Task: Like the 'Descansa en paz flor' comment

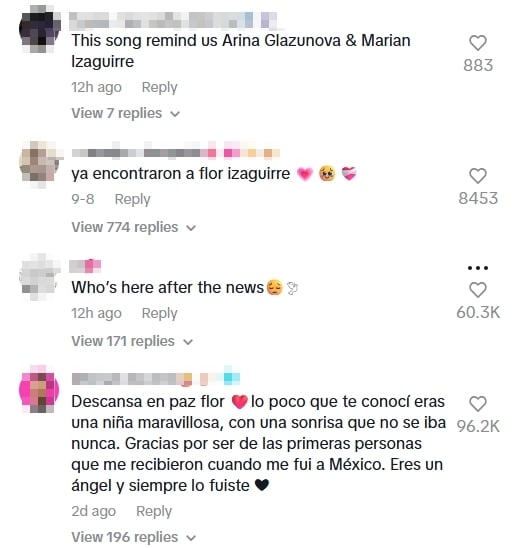Action: pyautogui.click(x=478, y=404)
